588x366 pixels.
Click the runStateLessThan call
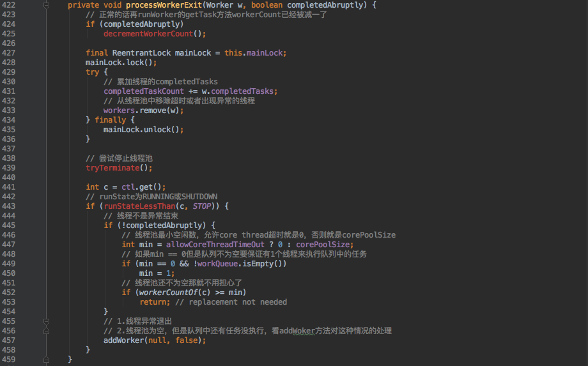point(139,206)
